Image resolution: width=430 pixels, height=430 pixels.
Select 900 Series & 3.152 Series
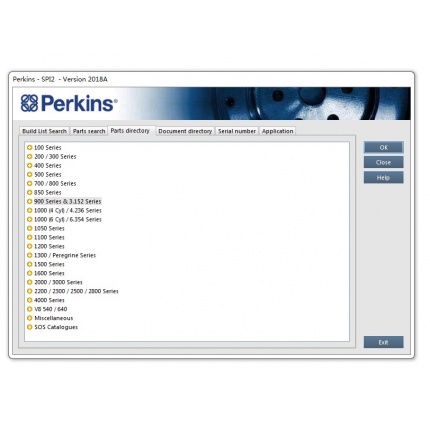coord(68,201)
